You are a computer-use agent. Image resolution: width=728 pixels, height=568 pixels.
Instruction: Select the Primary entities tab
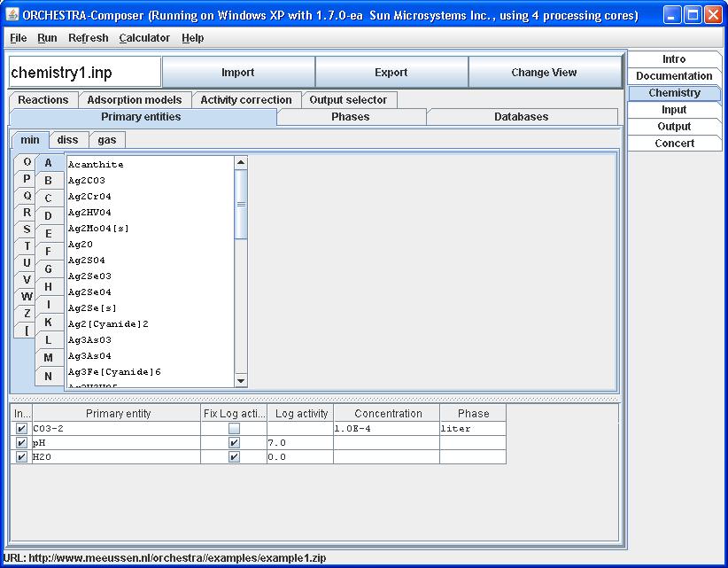click(141, 117)
